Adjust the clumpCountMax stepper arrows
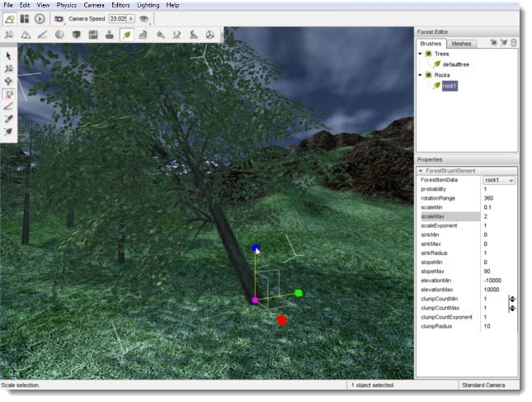This screenshot has width=532, height=402. tap(512, 308)
